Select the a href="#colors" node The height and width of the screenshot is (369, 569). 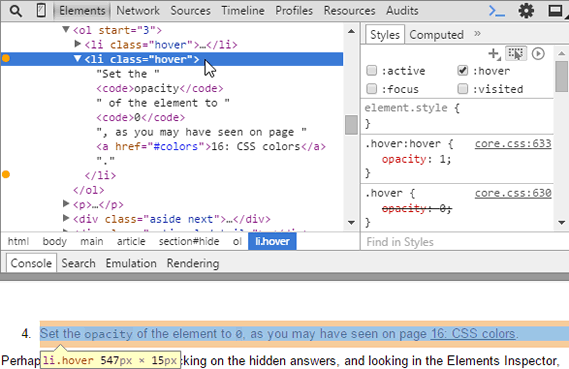pos(211,146)
